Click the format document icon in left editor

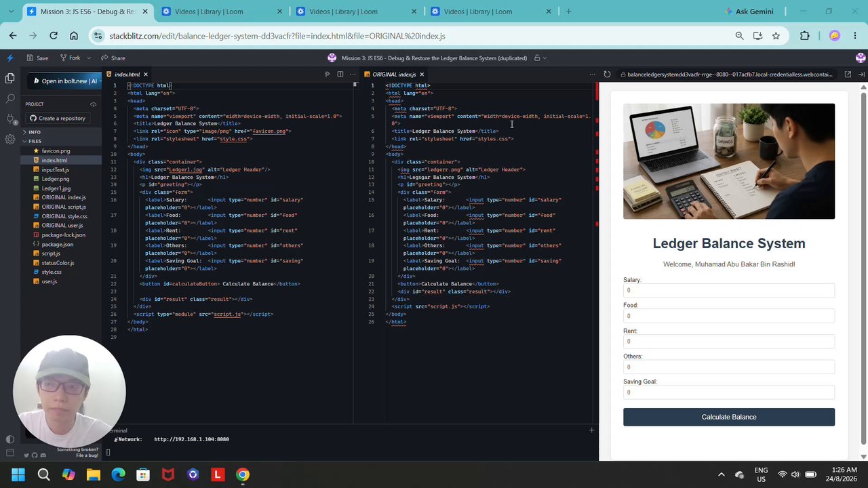tap(327, 75)
